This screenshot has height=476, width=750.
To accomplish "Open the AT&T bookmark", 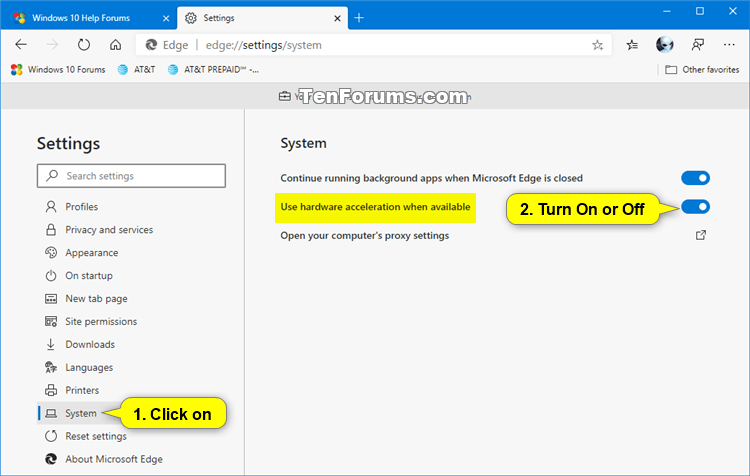I will (136, 70).
